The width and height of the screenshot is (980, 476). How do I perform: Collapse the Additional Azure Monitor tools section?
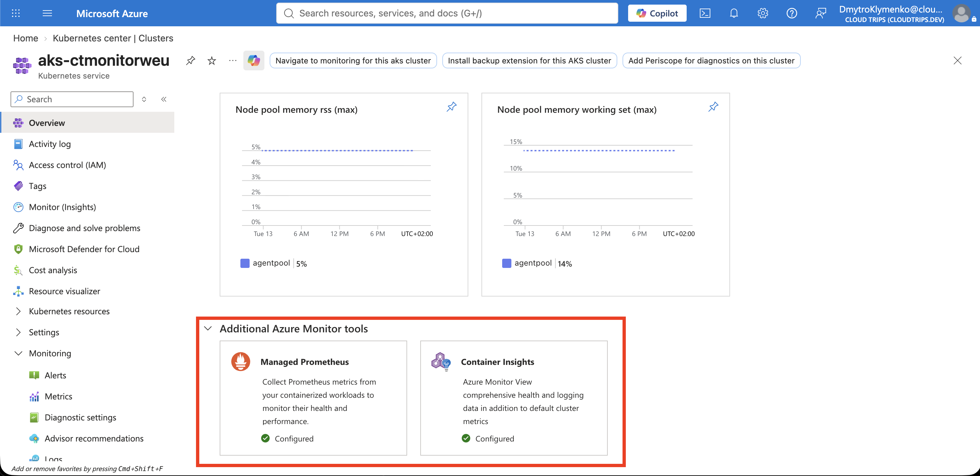coord(208,328)
